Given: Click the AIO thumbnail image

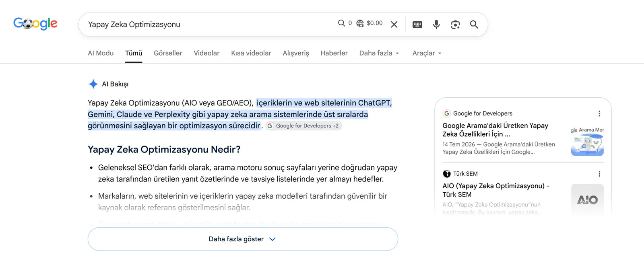Looking at the screenshot, I should tap(587, 199).
